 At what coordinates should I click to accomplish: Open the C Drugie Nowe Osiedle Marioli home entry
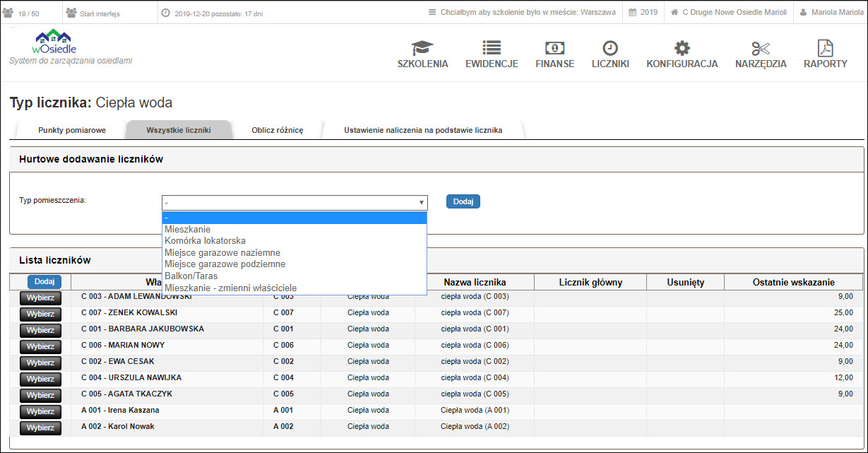point(728,12)
